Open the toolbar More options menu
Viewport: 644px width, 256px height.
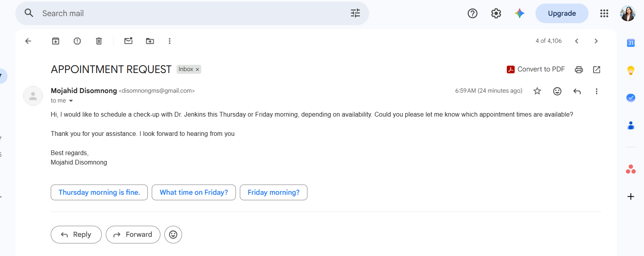(x=169, y=41)
